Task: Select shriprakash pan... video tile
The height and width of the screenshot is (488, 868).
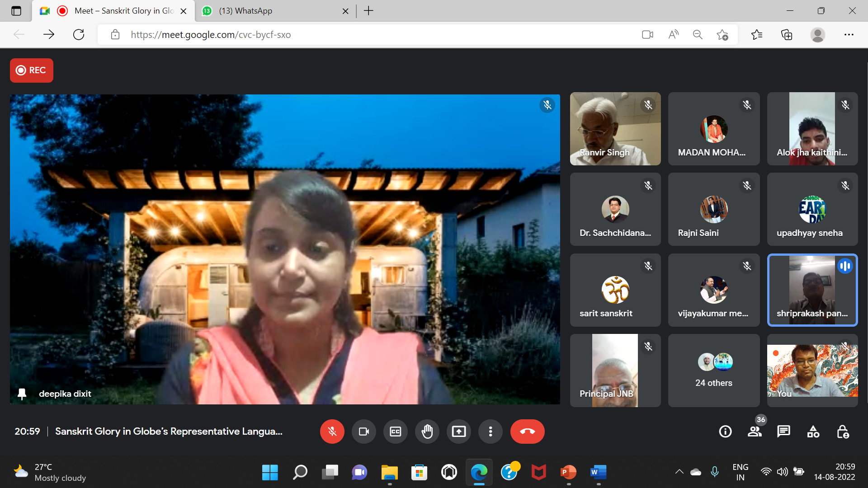Action: (x=812, y=290)
